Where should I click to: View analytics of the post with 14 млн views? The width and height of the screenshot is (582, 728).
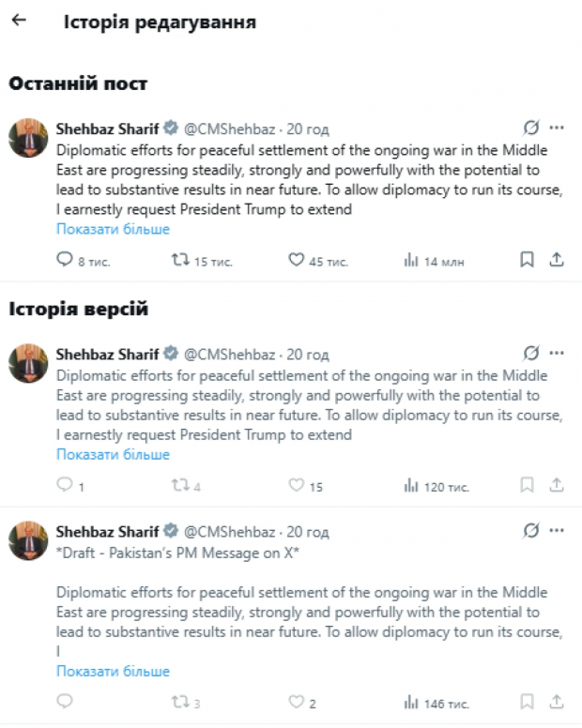tap(411, 260)
